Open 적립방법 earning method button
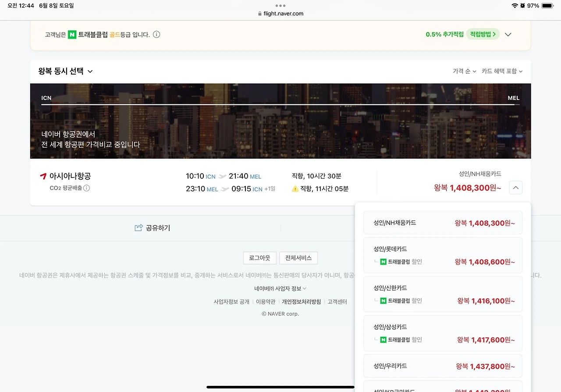This screenshot has height=392, width=561. click(483, 34)
